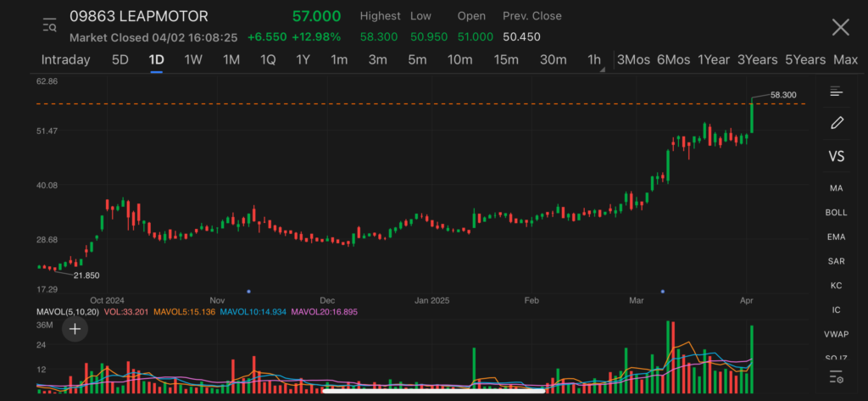Select the 1Y interval tab
Image resolution: width=868 pixels, height=401 pixels.
pos(303,60)
